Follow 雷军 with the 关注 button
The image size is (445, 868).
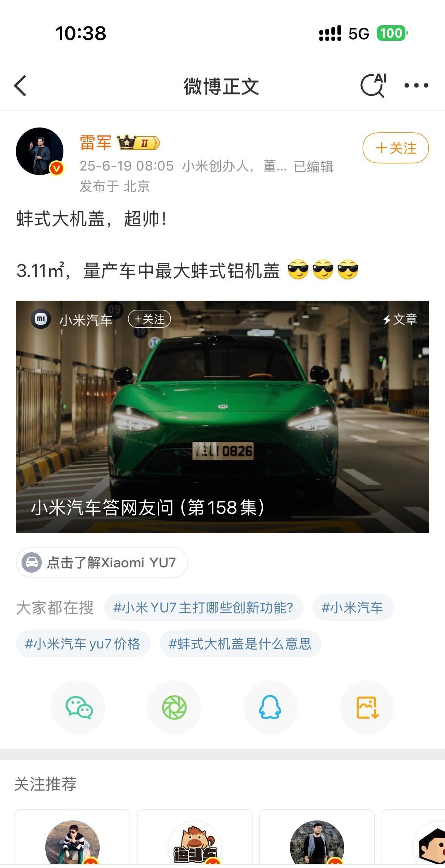tap(396, 148)
